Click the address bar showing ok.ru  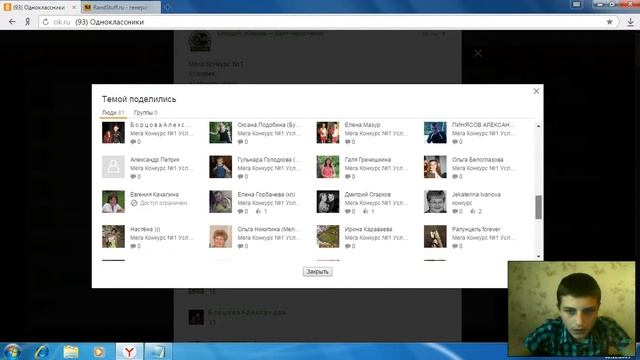[328, 22]
